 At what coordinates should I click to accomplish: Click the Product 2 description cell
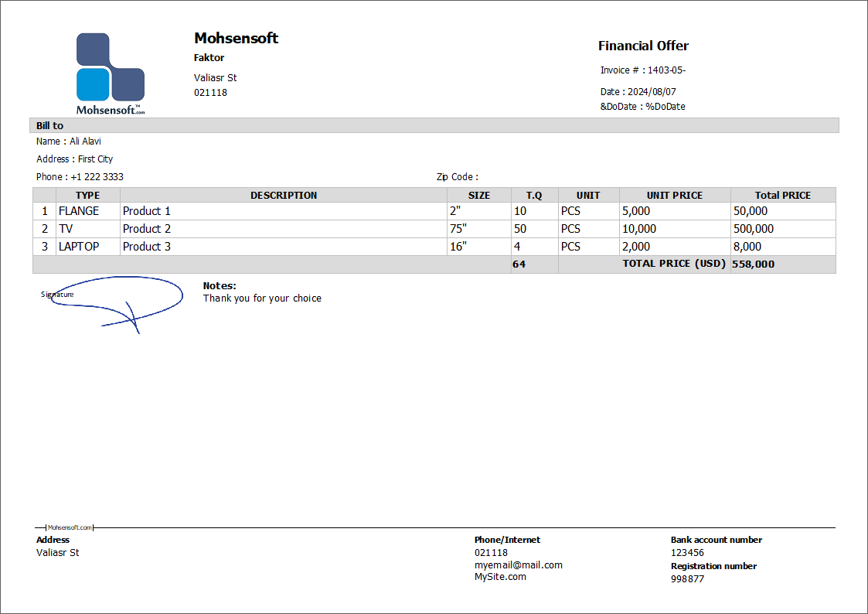click(x=147, y=228)
